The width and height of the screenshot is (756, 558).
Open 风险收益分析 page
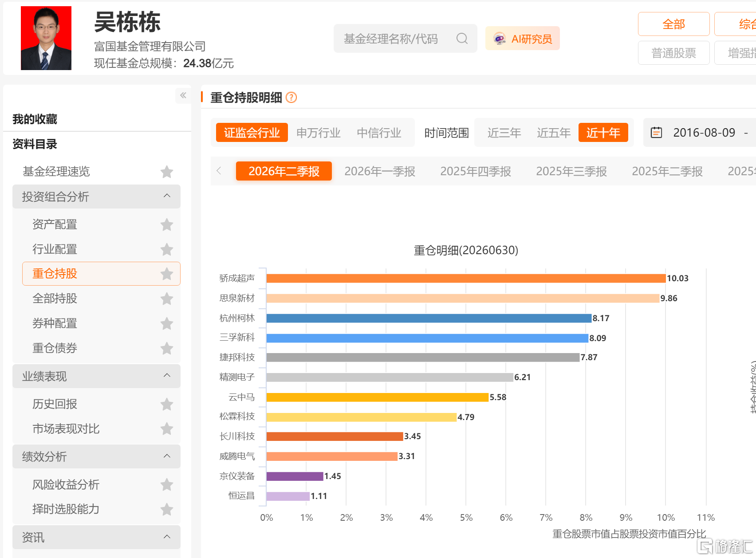tap(66, 484)
